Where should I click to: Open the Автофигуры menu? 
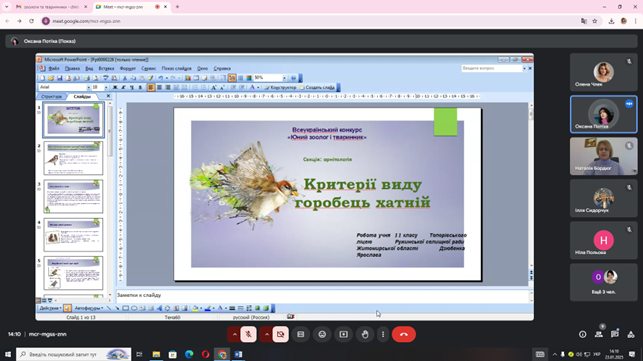pyautogui.click(x=88, y=308)
